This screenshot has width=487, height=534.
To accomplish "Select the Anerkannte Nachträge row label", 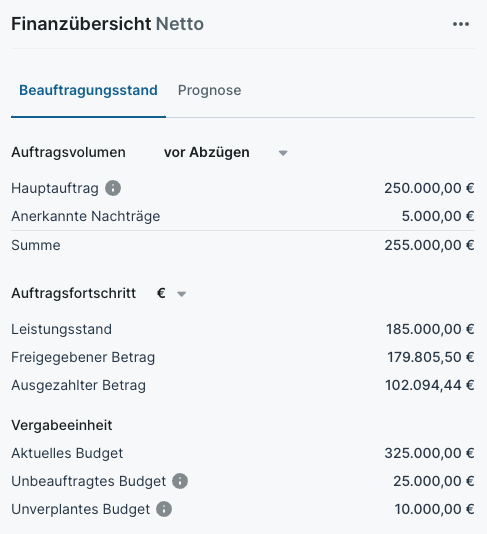I will click(x=85, y=216).
